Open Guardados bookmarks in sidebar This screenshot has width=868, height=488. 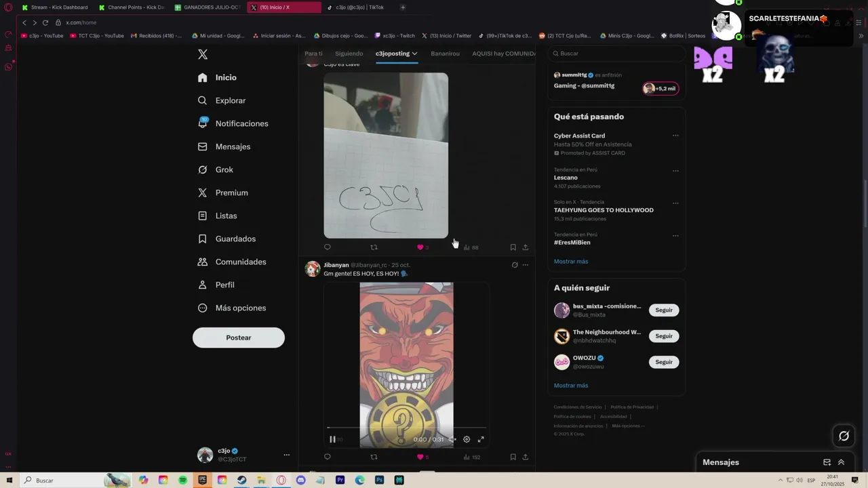226,239
